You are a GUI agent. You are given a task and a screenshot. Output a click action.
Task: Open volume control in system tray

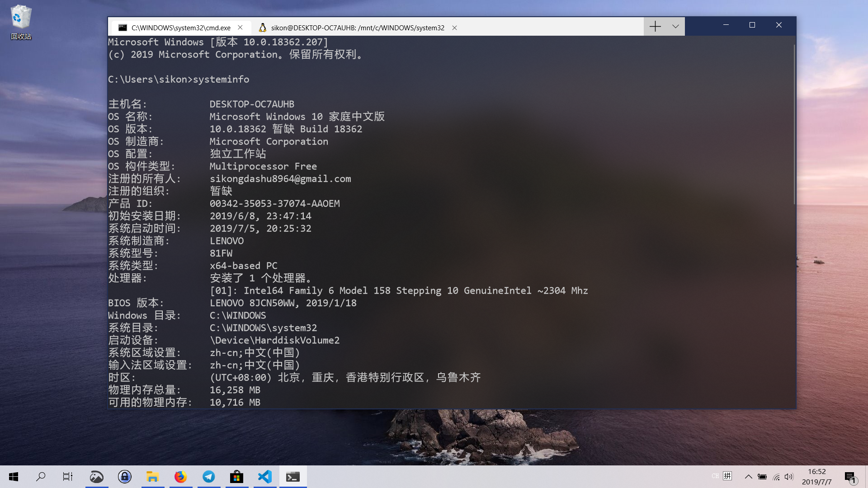tap(789, 477)
